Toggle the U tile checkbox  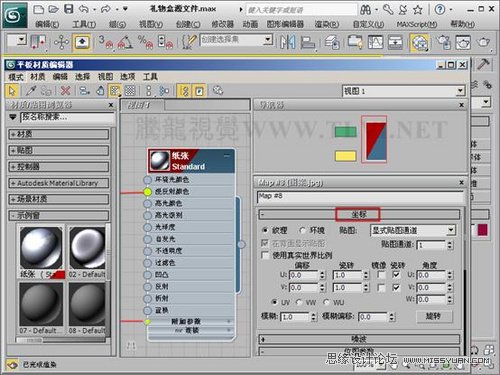point(396,275)
